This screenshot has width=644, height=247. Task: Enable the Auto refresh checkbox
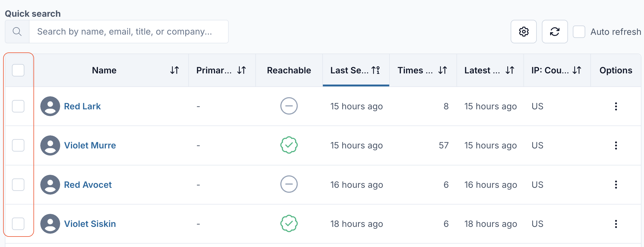coord(579,31)
